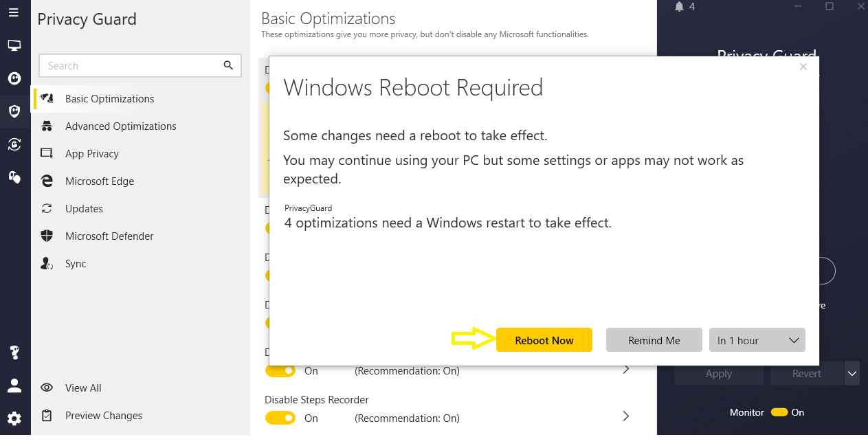Toggle the Disable Steps Recorder switch
Image resolution: width=868 pixels, height=448 pixels.
(280, 418)
